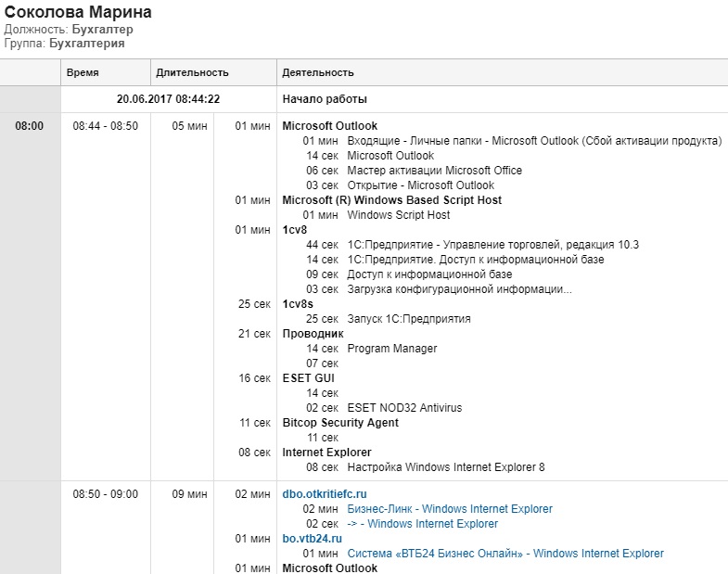
Task: Click the last Microsoft Outlook heading at bottom
Action: coord(329,568)
